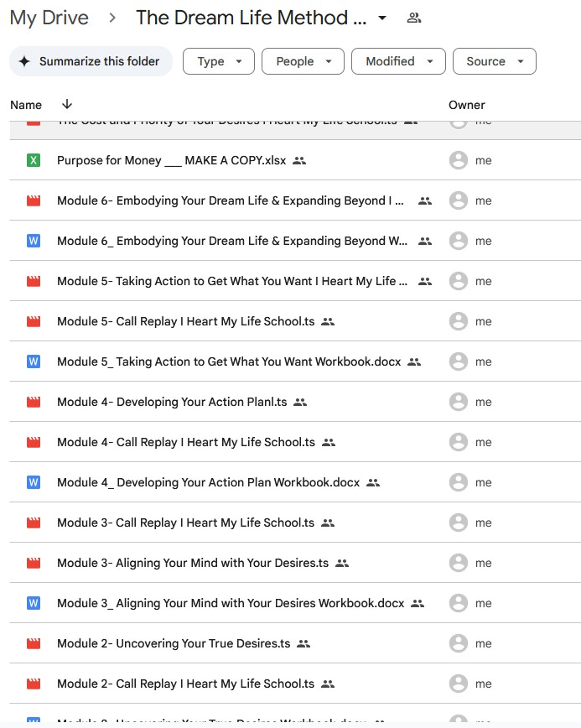The width and height of the screenshot is (581, 728).
Task: Click shared icon next to Module 2- Uncovering True Desires.ts
Action: coord(303,643)
